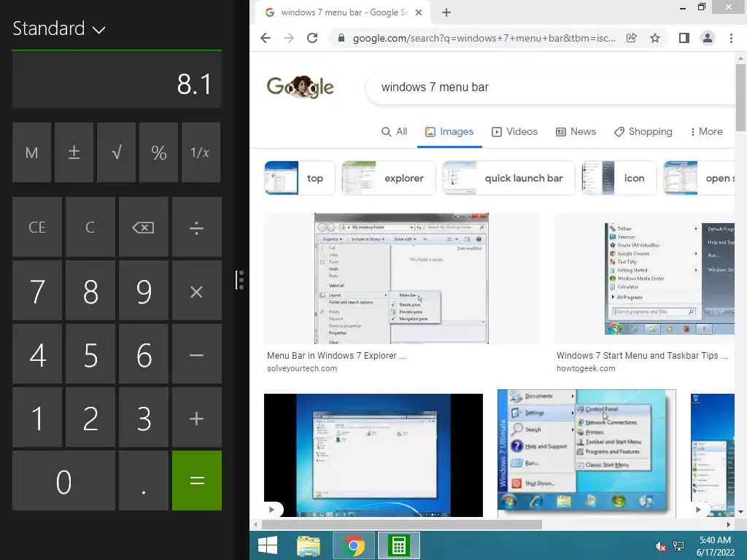Switch to the News tab
The width and height of the screenshot is (747, 560).
point(576,131)
